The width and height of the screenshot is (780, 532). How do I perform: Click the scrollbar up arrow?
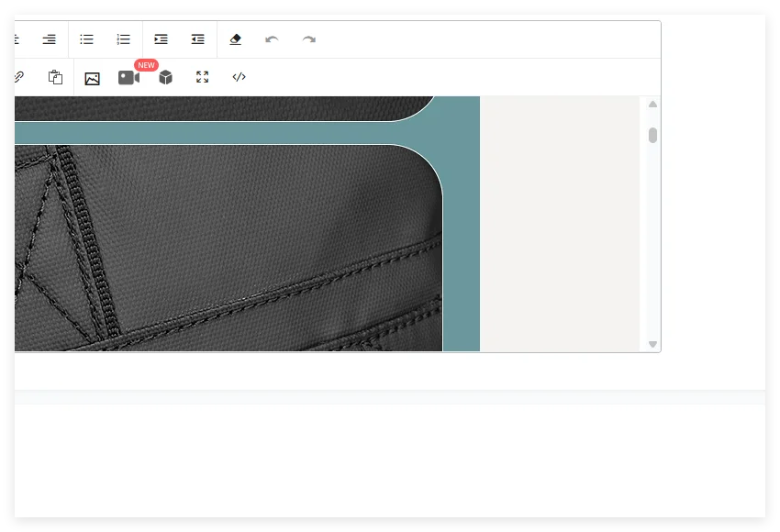pyautogui.click(x=652, y=104)
